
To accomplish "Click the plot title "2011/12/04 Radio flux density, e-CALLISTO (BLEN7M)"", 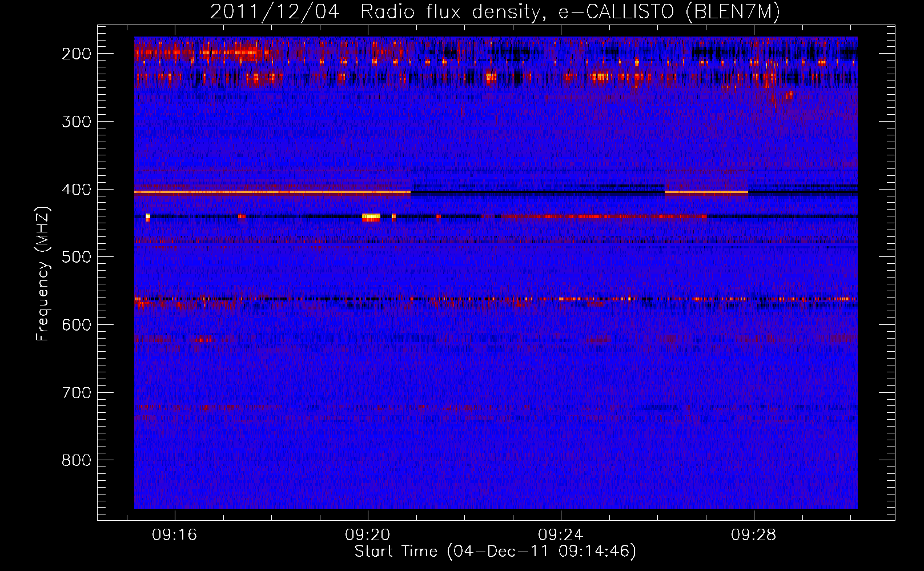I will coord(495,13).
